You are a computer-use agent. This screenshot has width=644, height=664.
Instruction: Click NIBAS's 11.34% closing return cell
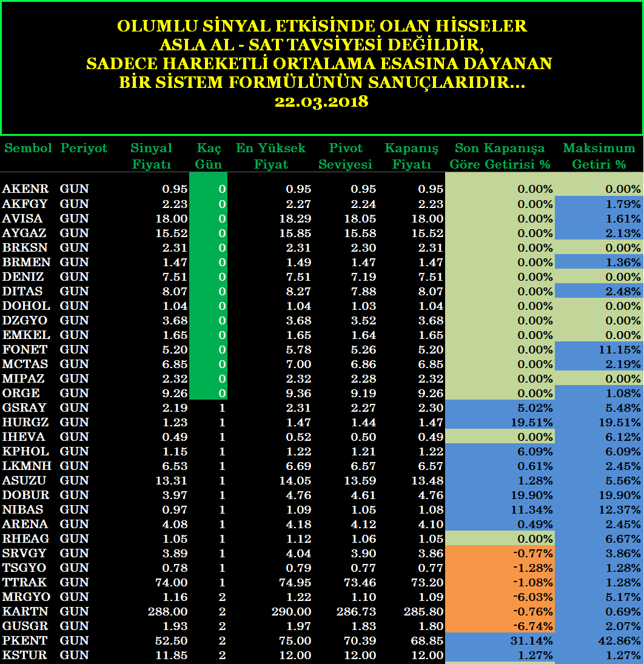point(500,509)
